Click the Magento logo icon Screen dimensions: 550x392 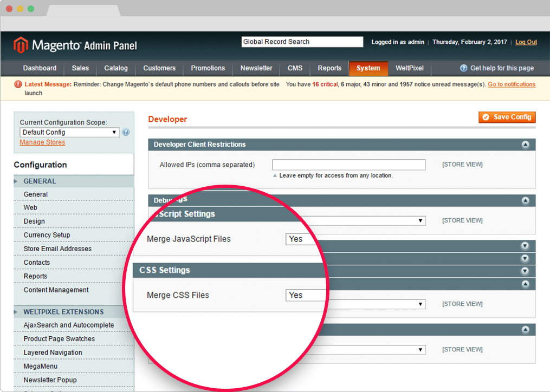click(21, 45)
